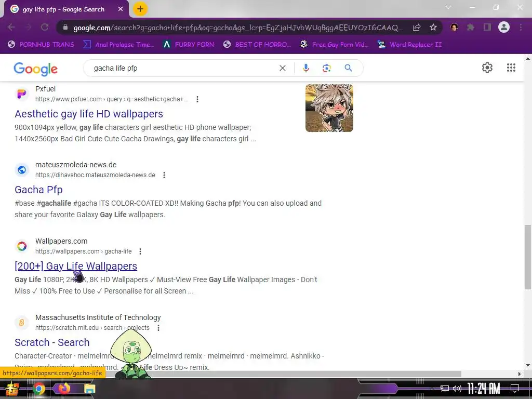Submit the search with the magnifier icon

pyautogui.click(x=348, y=68)
